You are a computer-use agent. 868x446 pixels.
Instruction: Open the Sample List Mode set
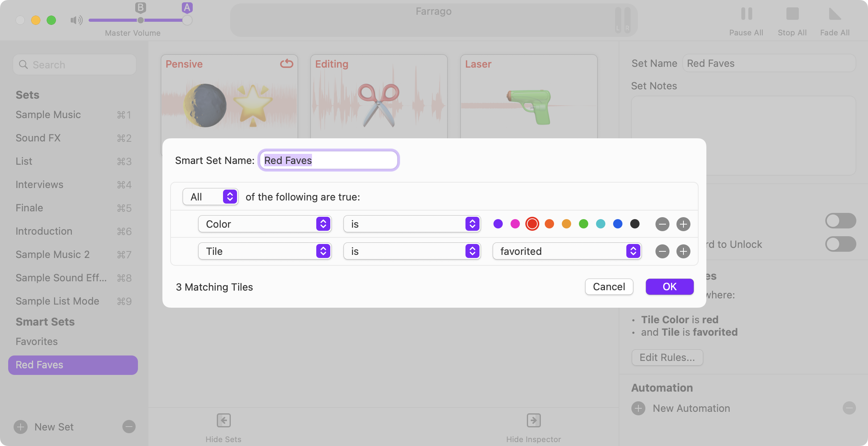(73, 301)
